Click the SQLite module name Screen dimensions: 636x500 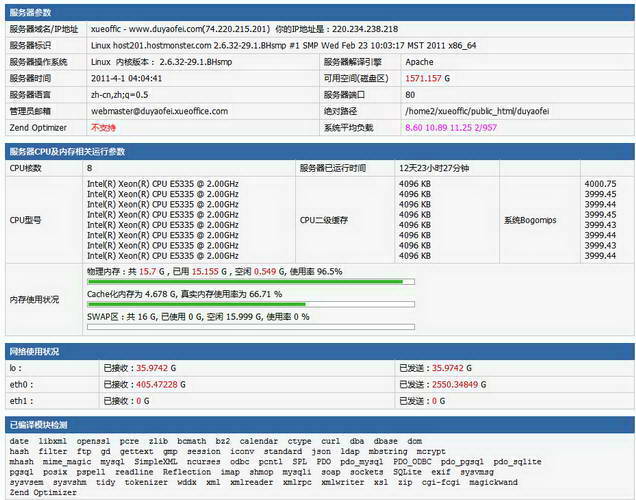click(407, 472)
